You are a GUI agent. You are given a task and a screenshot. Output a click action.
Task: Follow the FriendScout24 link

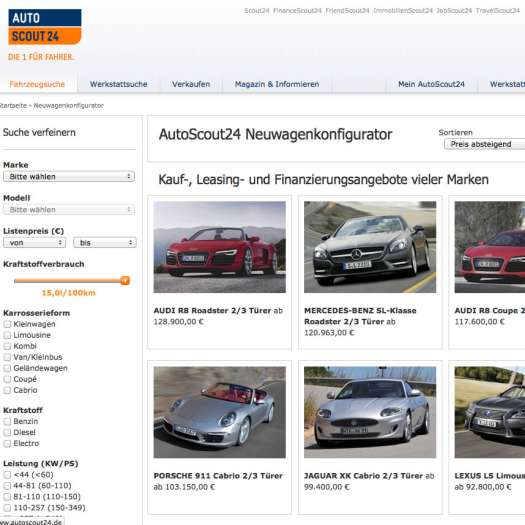[347, 11]
